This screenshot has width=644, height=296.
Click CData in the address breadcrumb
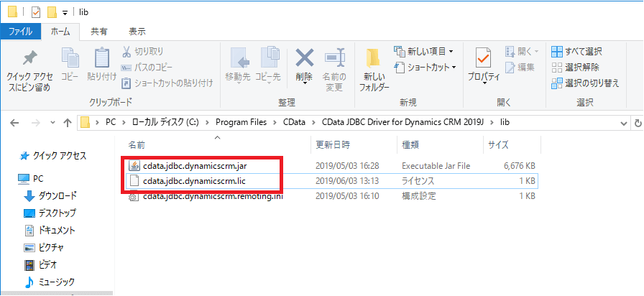[x=294, y=122]
